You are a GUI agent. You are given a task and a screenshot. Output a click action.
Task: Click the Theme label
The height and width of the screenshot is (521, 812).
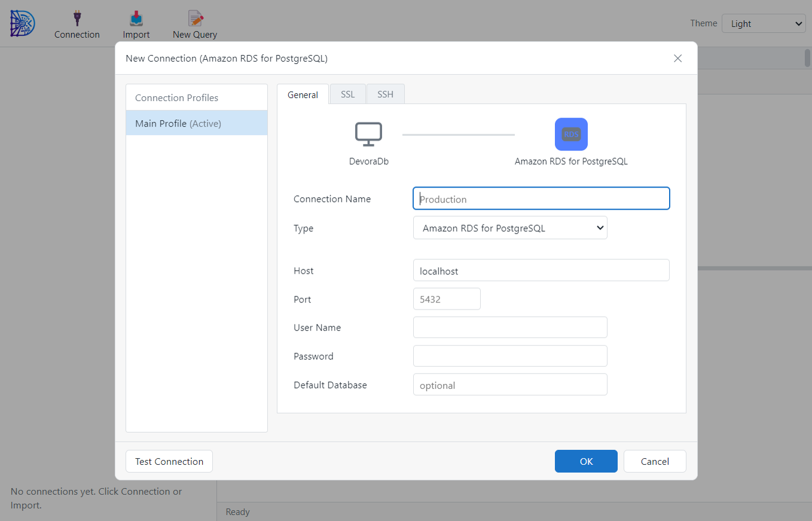(703, 23)
